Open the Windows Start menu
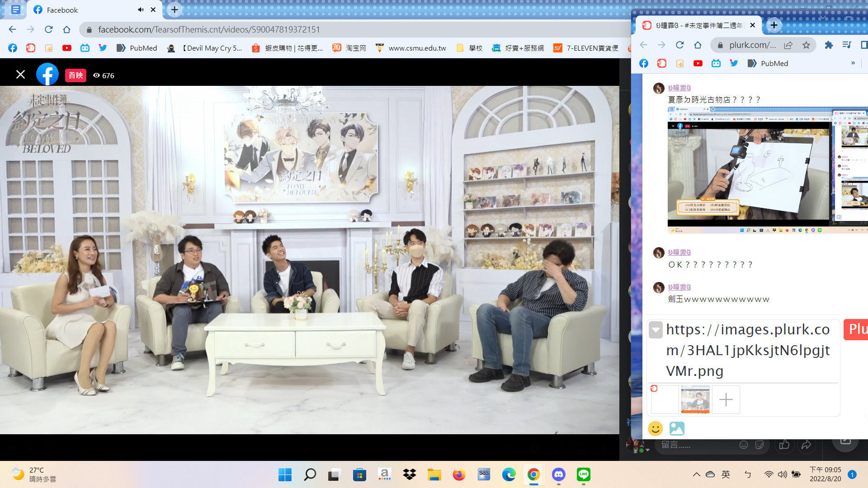Viewport: 868px width, 488px height. click(285, 474)
